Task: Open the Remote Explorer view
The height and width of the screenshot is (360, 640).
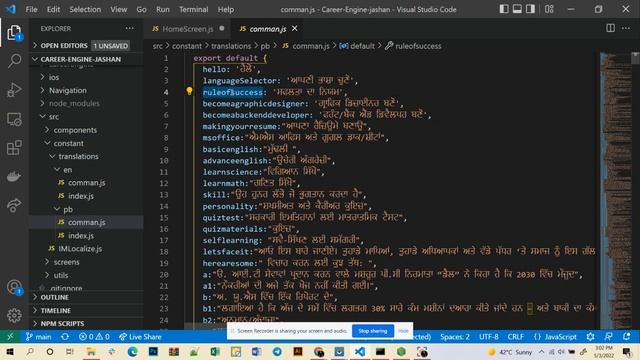Action: pyautogui.click(x=14, y=119)
